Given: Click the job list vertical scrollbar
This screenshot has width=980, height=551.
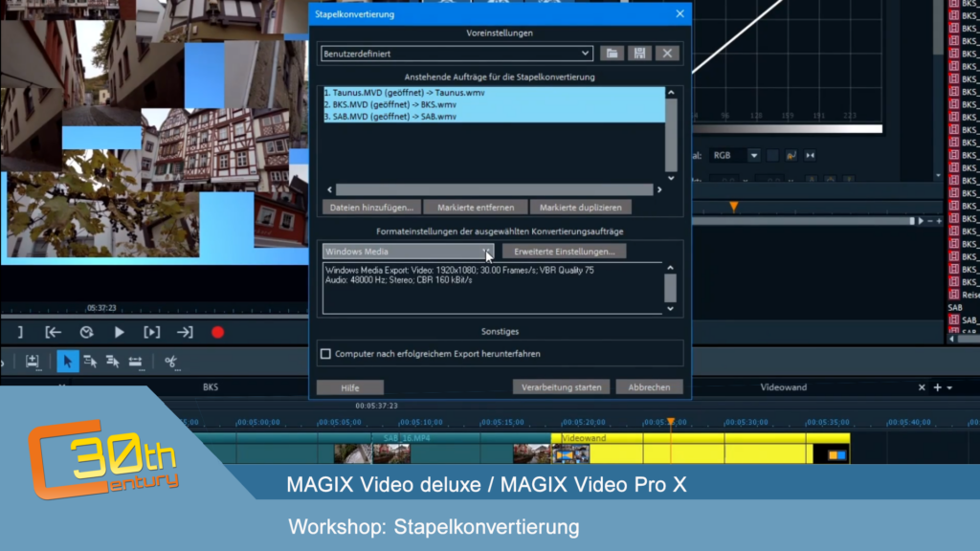Looking at the screenshot, I should pos(671,135).
